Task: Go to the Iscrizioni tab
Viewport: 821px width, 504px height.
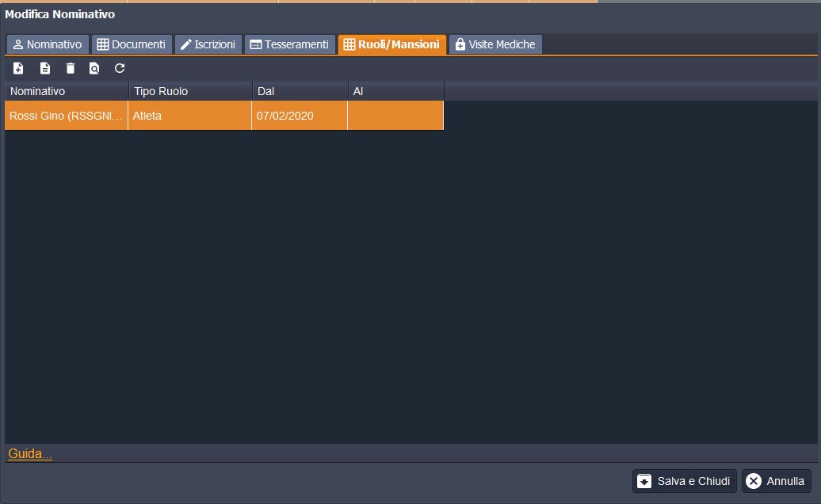Action: pyautogui.click(x=208, y=44)
